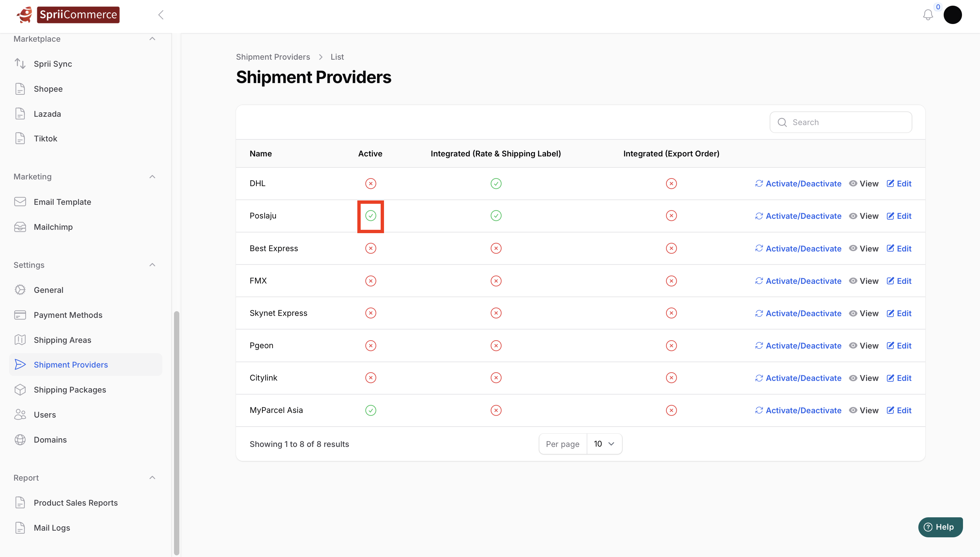Click the notification bell icon
This screenshot has height=557, width=980.
pos(928,15)
